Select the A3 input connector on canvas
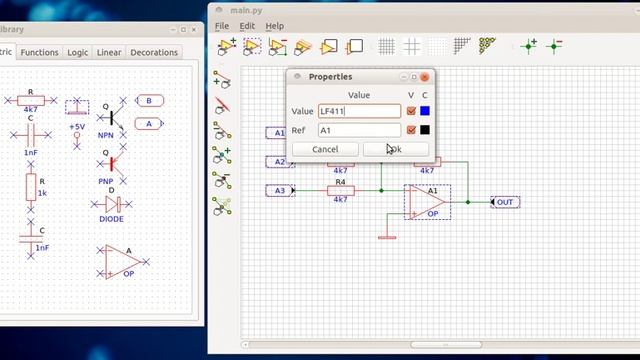The height and width of the screenshot is (360, 640). point(280,191)
